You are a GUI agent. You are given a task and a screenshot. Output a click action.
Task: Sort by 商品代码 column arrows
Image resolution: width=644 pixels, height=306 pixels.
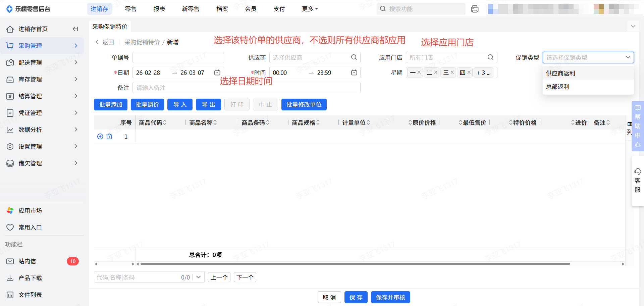tap(165, 122)
